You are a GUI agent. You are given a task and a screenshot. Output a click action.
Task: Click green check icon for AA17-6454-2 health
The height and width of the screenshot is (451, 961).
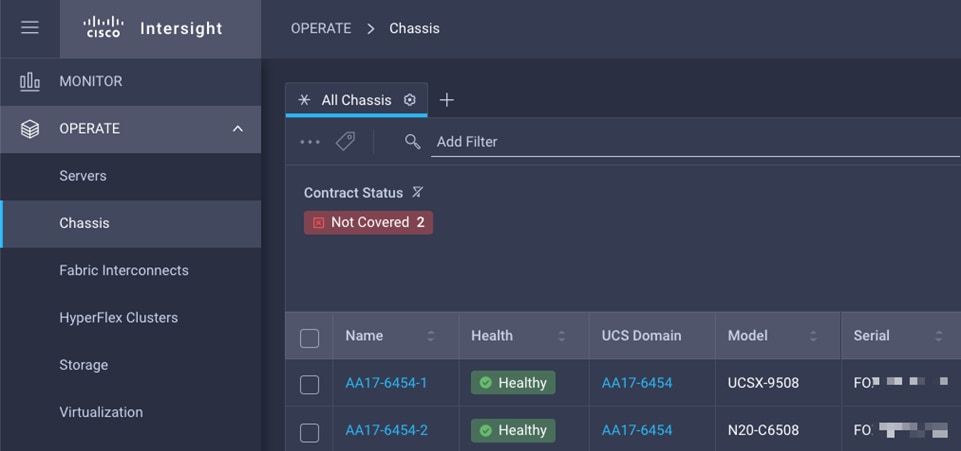click(485, 431)
